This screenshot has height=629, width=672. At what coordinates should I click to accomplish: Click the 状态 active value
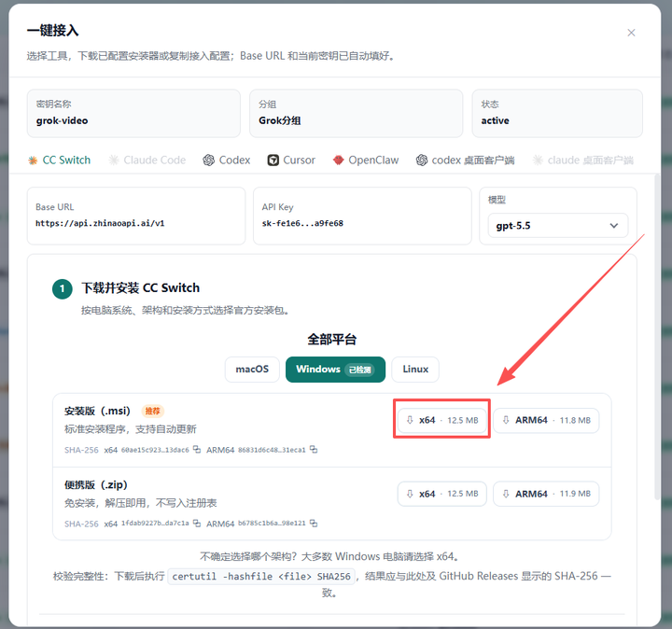click(495, 120)
